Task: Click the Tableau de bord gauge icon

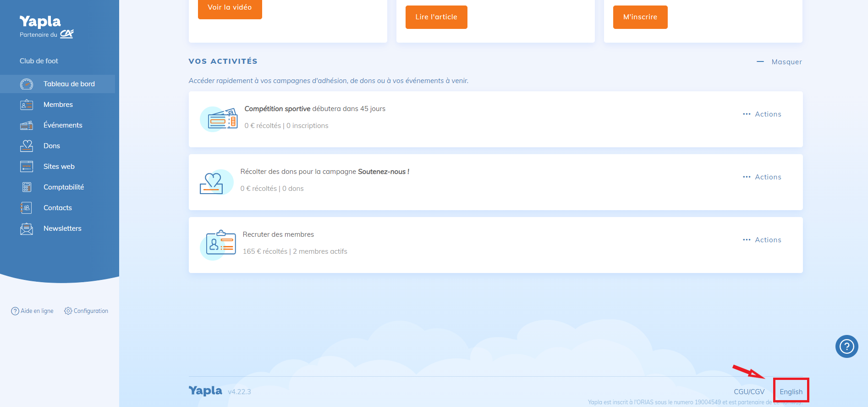Action: [27, 84]
